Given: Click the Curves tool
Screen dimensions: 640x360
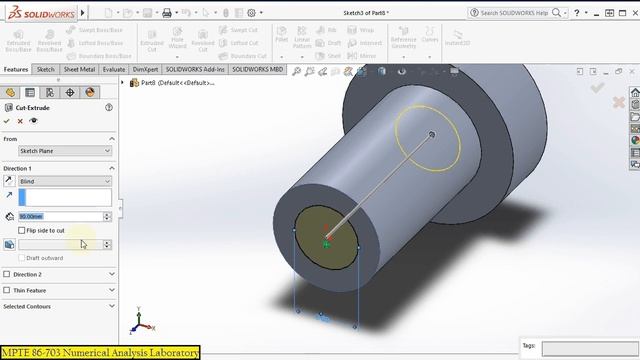Looking at the screenshot, I should (430, 34).
